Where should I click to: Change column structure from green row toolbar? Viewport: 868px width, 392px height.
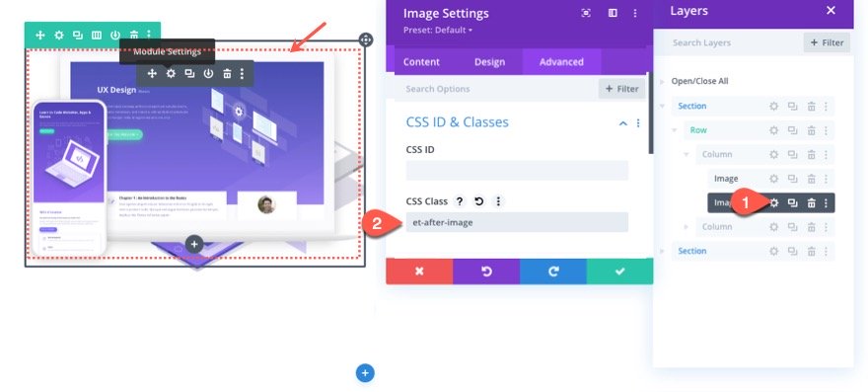tap(97, 35)
